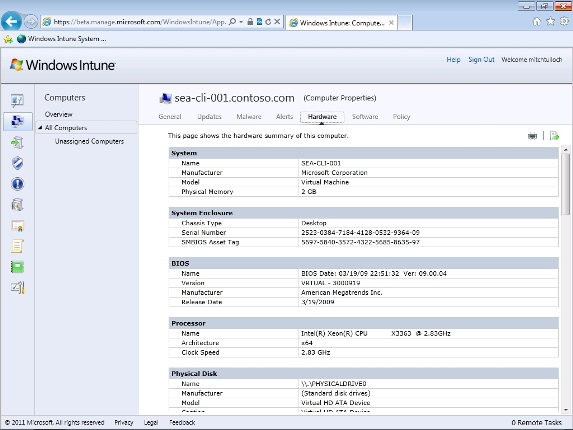Open the Alerts exclamation icon in sidebar
The image size is (573, 430).
click(x=17, y=184)
